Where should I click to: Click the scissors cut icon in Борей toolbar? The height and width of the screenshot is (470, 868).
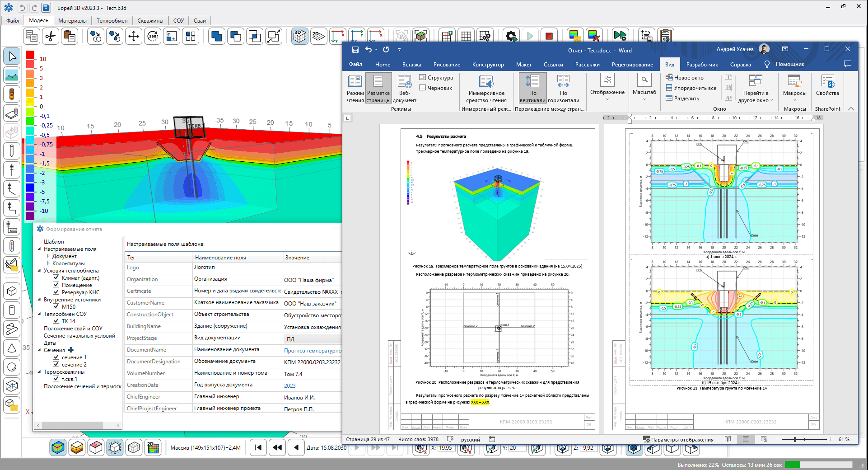point(51,36)
